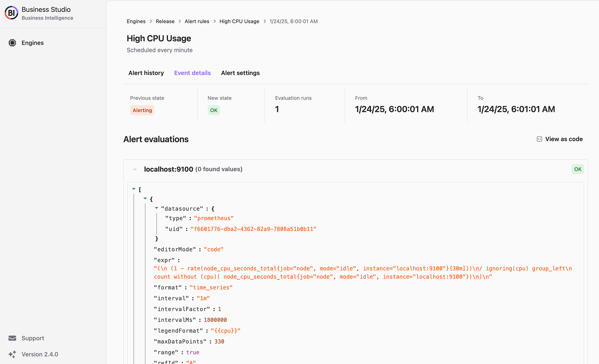Screen dimensions: 599x364
Task: Click the editorMode "code" value
Action: pos(214,249)
